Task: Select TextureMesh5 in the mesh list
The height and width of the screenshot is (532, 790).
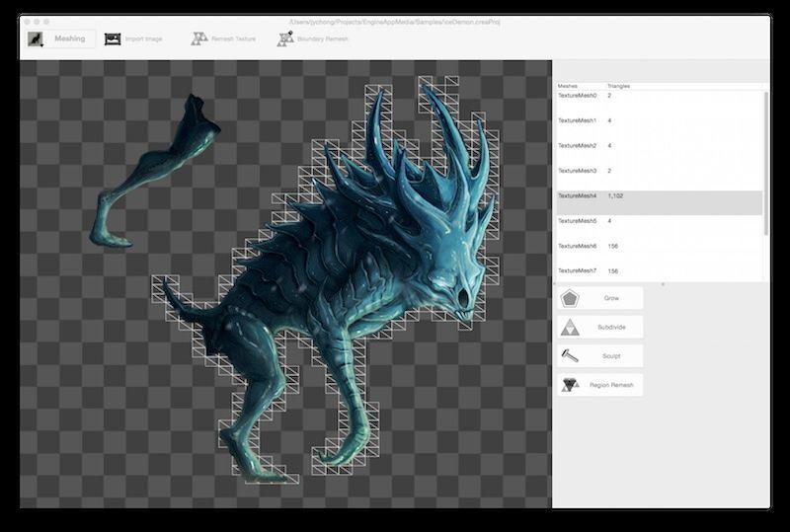Action: coord(659,228)
